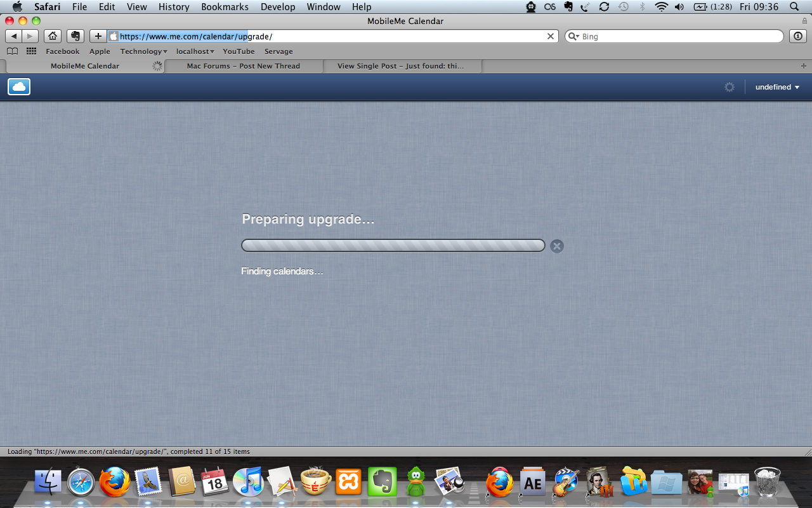Open the Trash in the Dock
The height and width of the screenshot is (508, 812).
(768, 481)
